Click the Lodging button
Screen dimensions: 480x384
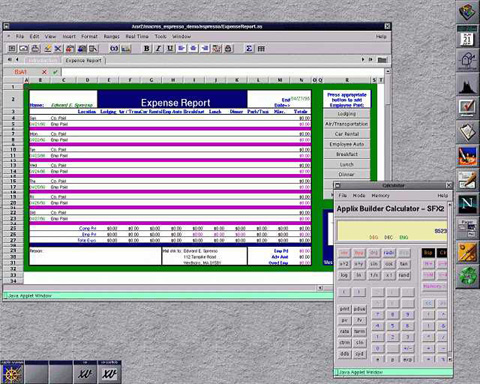tap(347, 114)
